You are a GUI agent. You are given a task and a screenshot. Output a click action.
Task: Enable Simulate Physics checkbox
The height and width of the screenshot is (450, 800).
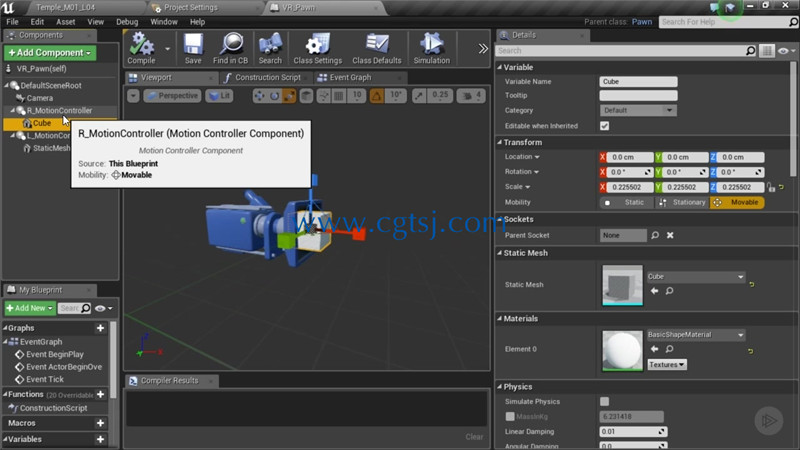coord(605,402)
